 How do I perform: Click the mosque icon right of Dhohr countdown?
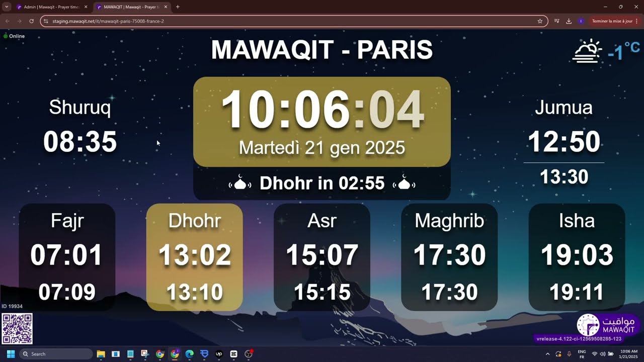point(404,183)
